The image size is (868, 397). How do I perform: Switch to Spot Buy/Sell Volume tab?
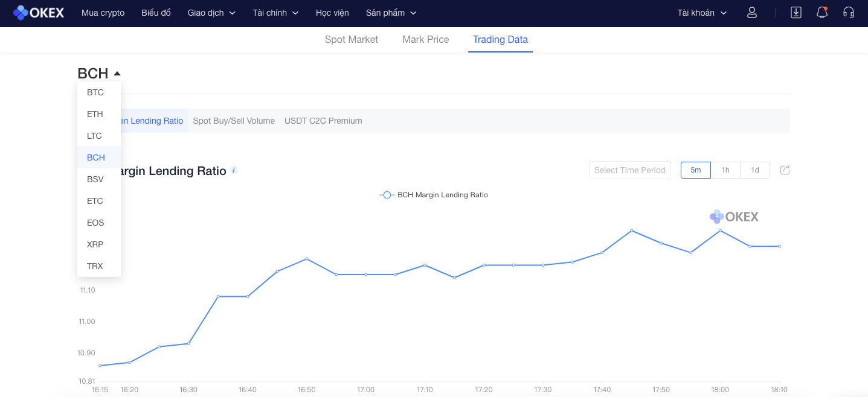point(234,121)
